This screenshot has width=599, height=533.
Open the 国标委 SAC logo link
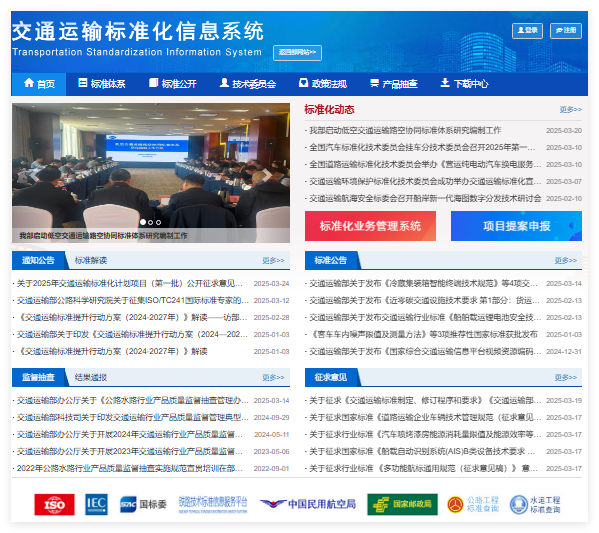tap(143, 504)
